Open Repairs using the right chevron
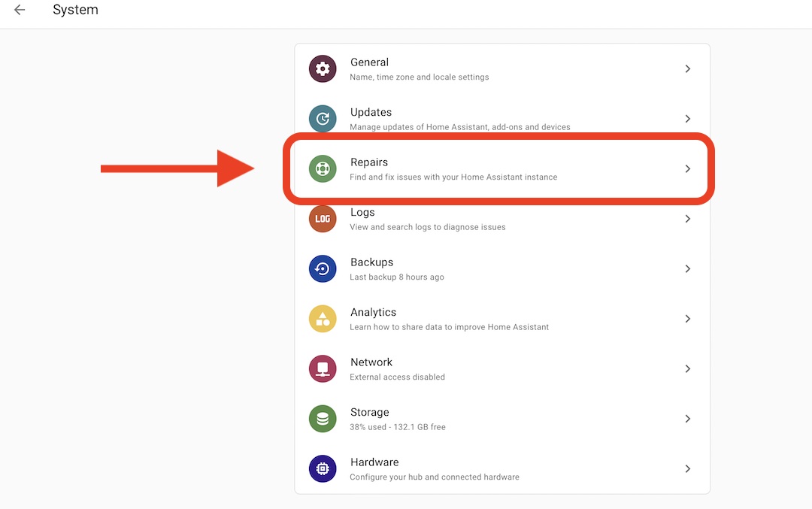This screenshot has width=812, height=509. (x=688, y=169)
